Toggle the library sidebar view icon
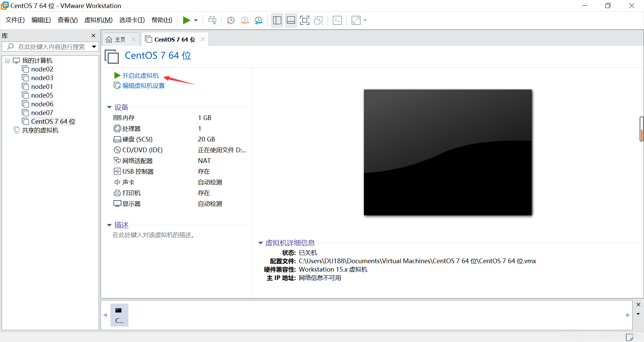 point(277,20)
